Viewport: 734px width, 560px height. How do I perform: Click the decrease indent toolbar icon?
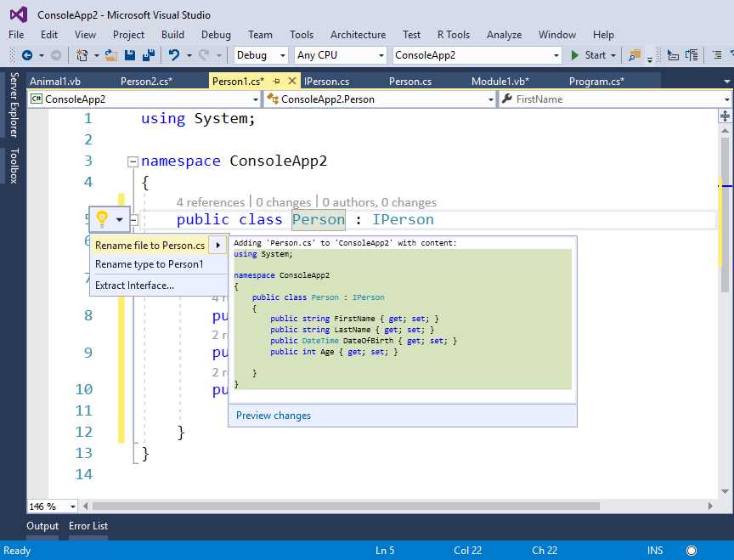(x=673, y=55)
